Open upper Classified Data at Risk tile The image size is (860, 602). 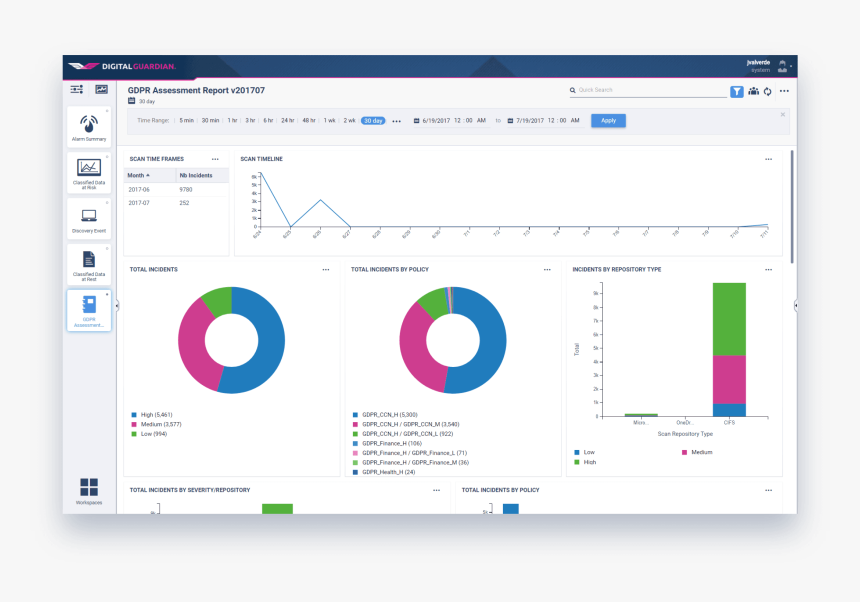coord(89,173)
